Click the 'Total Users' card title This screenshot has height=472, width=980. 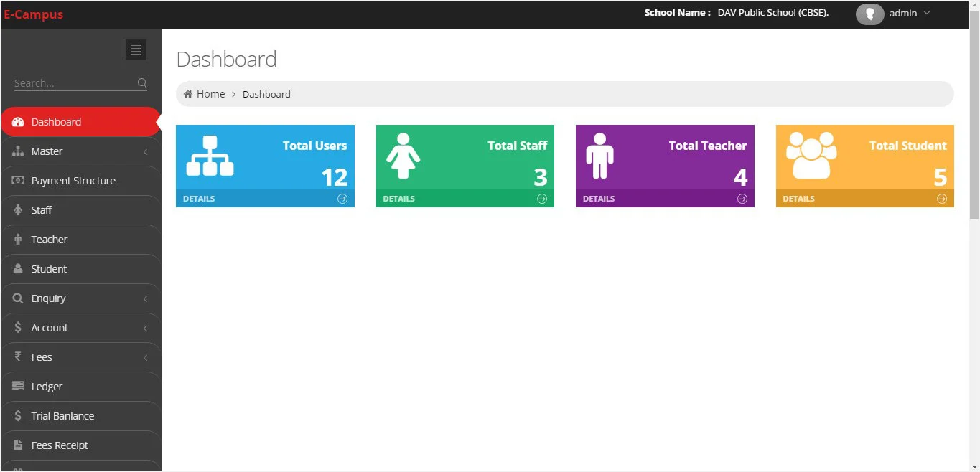[x=314, y=146]
